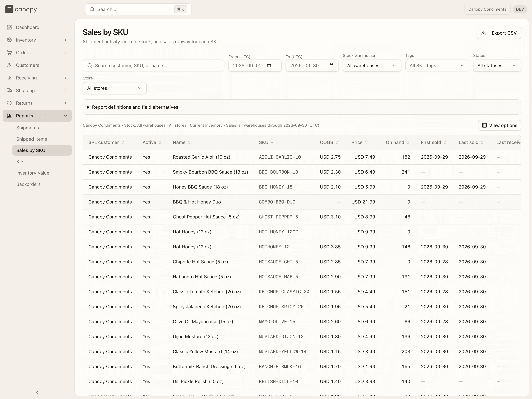This screenshot has width=532, height=399.
Task: Open the All SKU tags dropdown
Action: pyautogui.click(x=437, y=65)
